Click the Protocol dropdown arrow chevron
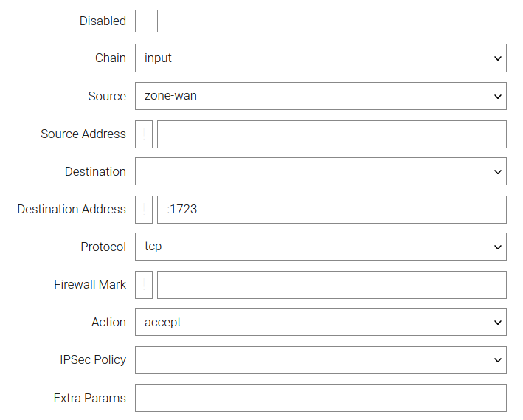Viewport: 523px width, 420px height. click(497, 247)
